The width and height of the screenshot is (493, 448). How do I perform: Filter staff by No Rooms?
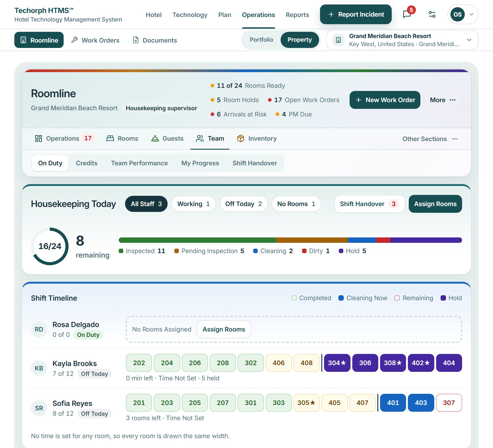pos(296,204)
